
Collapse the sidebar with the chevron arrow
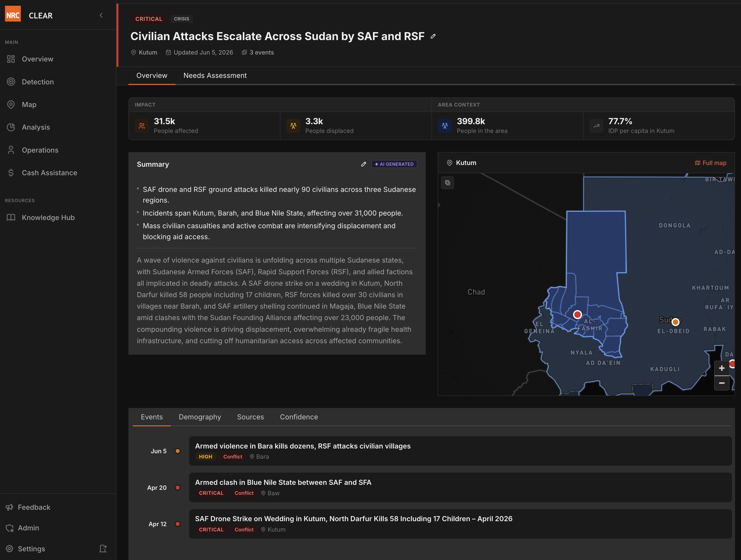[x=101, y=15]
